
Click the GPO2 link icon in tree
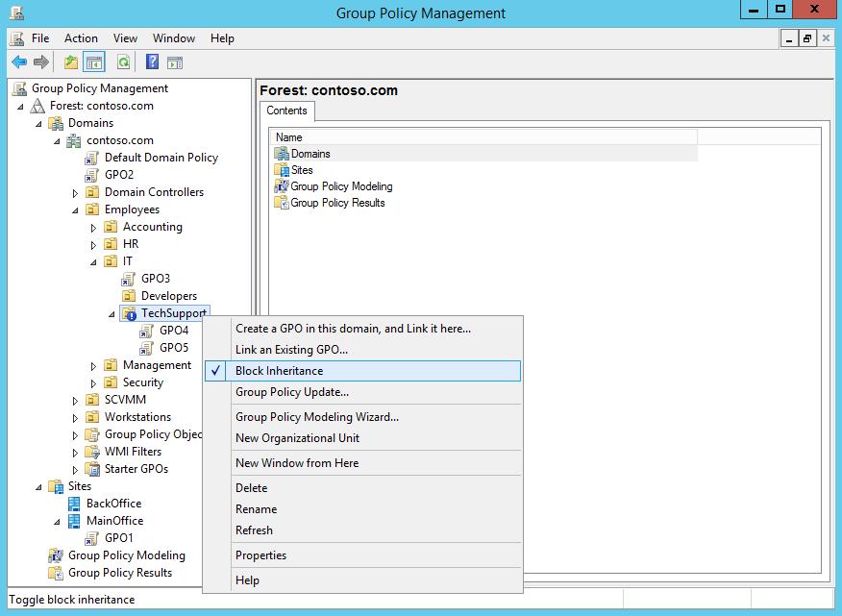[92, 175]
